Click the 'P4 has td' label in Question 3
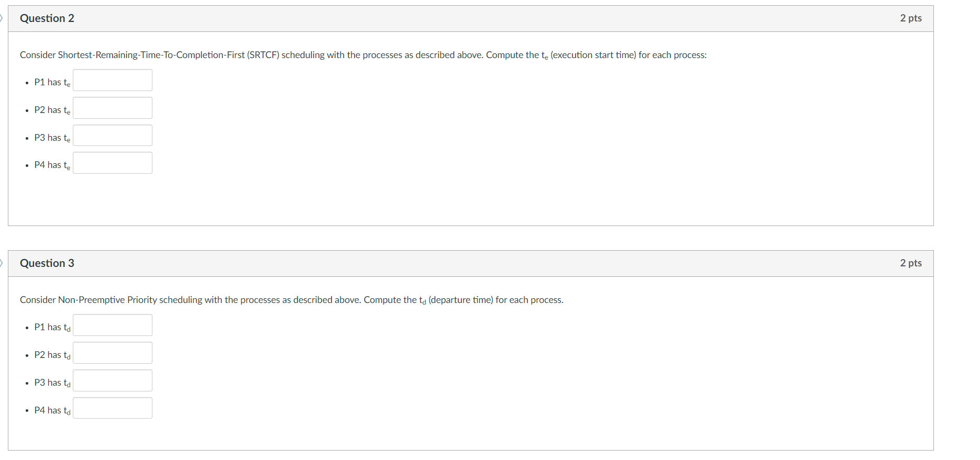 52,410
